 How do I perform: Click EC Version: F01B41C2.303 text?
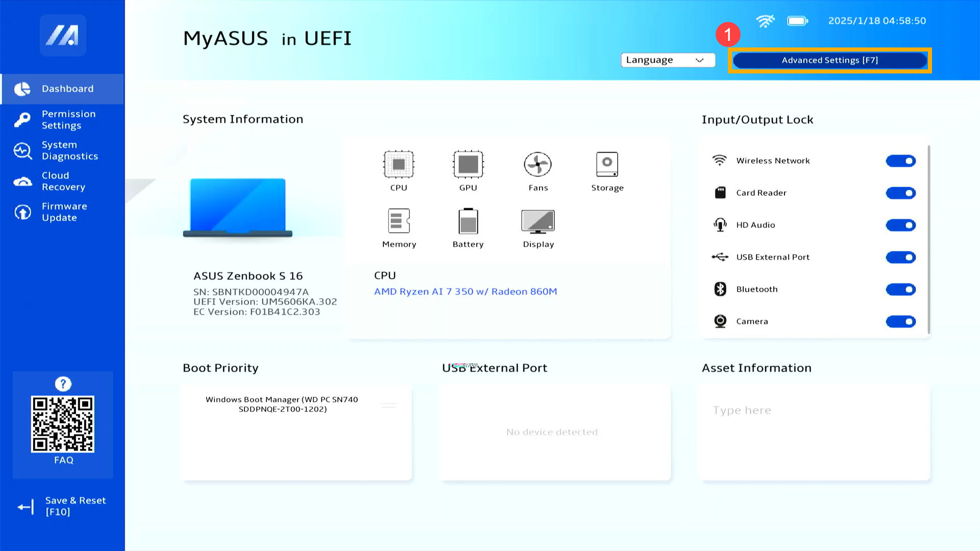(x=257, y=312)
